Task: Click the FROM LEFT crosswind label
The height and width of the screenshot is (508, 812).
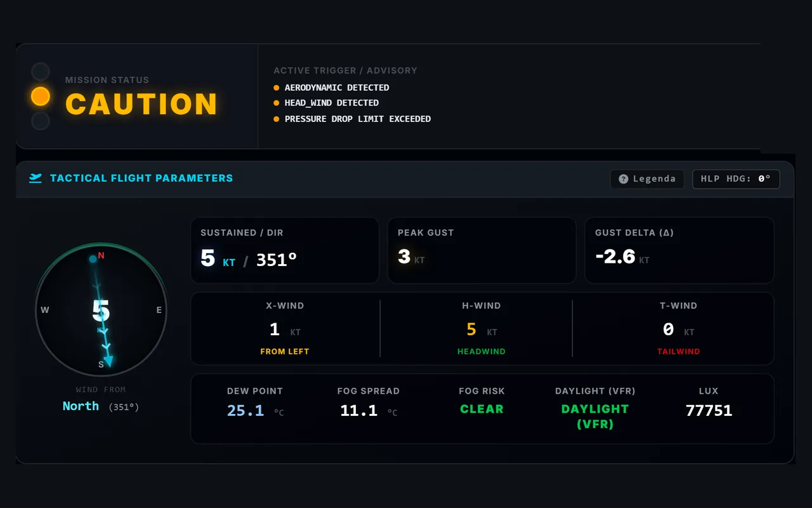Action: coord(285,351)
